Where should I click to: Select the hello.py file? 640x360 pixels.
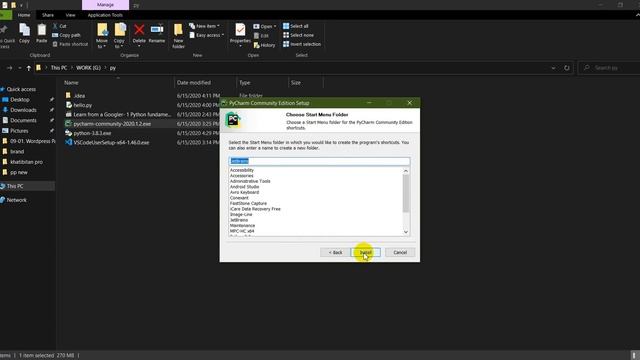(x=83, y=105)
